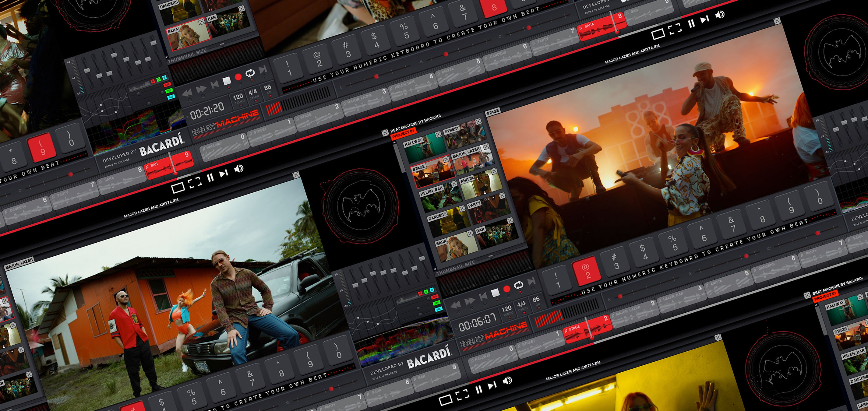Select the ANITTA thumbnail beside the stage video
This screenshot has width=868, height=411.
tap(481, 184)
